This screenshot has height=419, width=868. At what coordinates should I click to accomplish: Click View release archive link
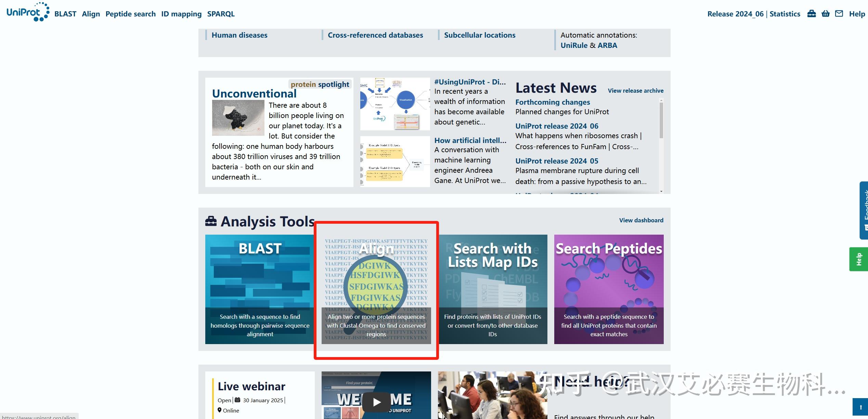coord(635,91)
